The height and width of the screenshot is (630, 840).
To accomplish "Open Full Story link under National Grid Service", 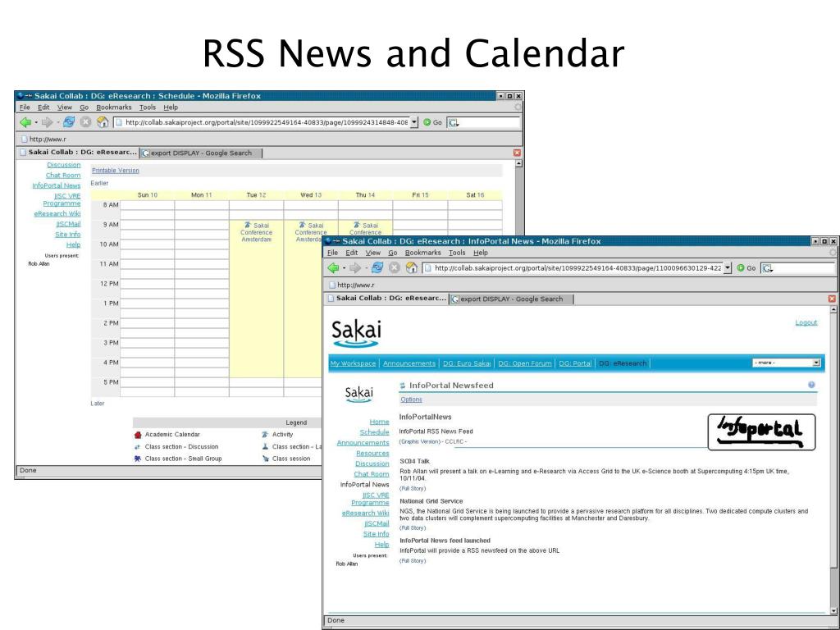I will point(413,528).
